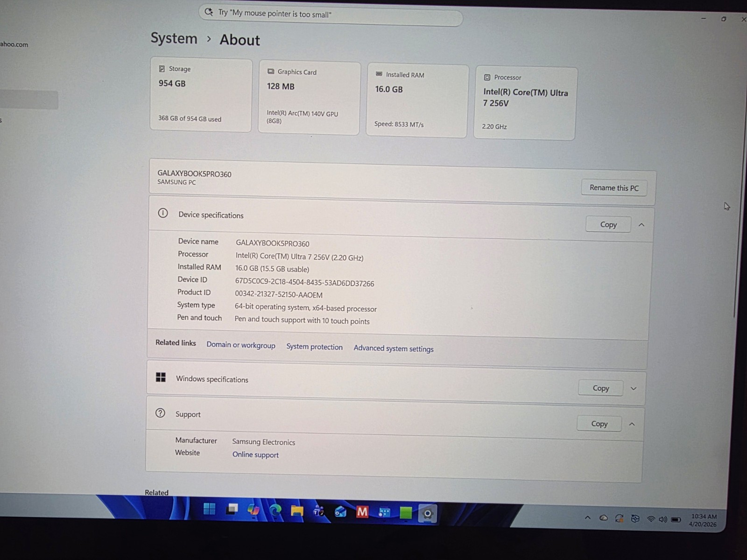Click 'Speed: 8533 MT/s' text
The image size is (747, 560).
click(x=399, y=124)
